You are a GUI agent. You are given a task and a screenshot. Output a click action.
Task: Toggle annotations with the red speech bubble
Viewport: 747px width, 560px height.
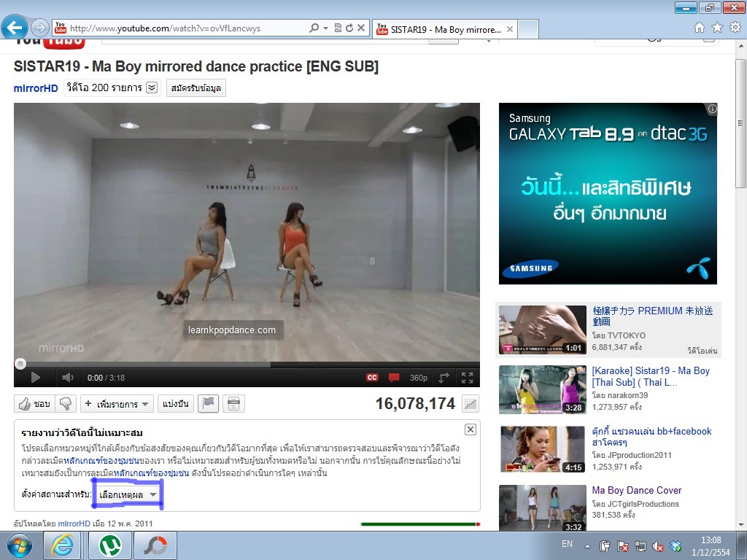[394, 378]
